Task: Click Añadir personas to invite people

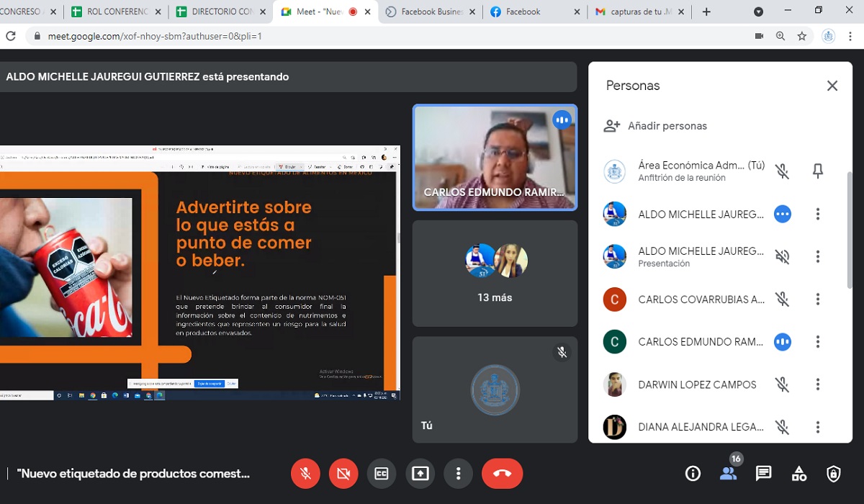Action: click(x=656, y=126)
